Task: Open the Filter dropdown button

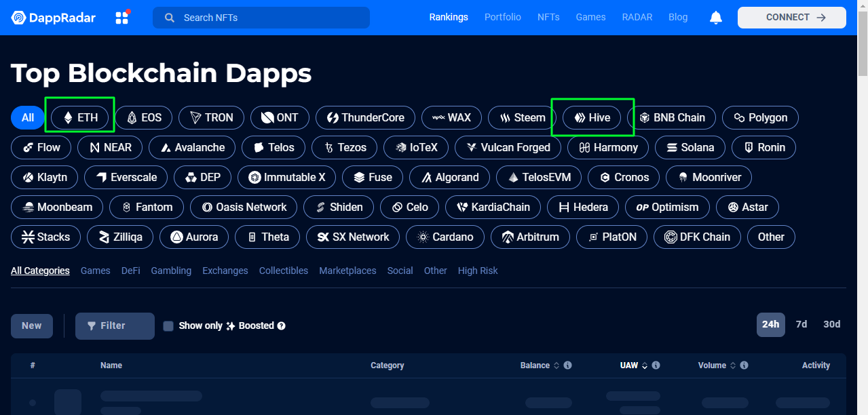Action: pyautogui.click(x=115, y=325)
